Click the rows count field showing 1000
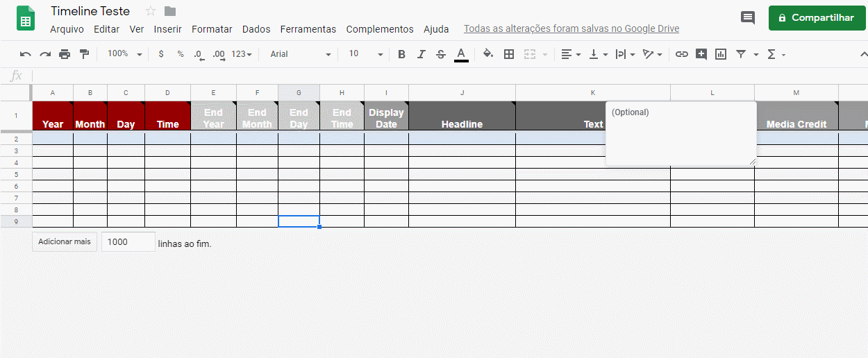Image resolution: width=868 pixels, height=358 pixels. [128, 241]
